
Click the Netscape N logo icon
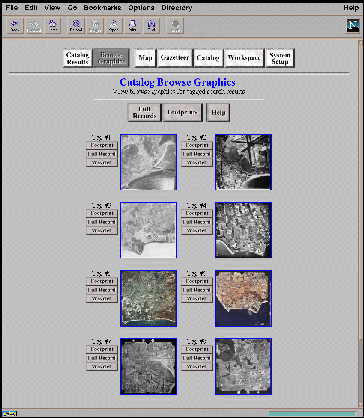click(353, 26)
